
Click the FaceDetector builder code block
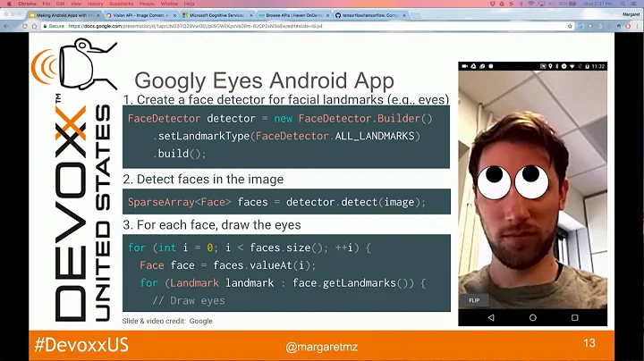(286, 137)
